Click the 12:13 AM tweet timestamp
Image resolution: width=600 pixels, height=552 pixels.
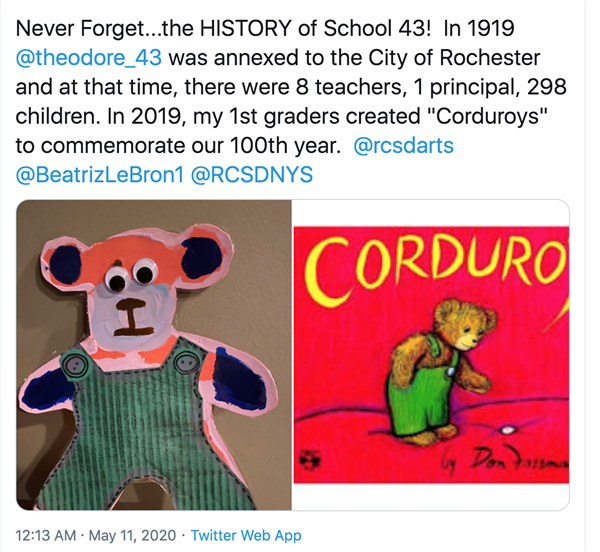click(x=46, y=535)
